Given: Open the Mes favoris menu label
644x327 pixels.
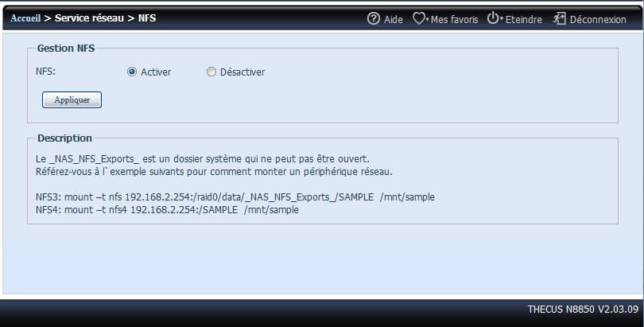Looking at the screenshot, I should tap(454, 19).
